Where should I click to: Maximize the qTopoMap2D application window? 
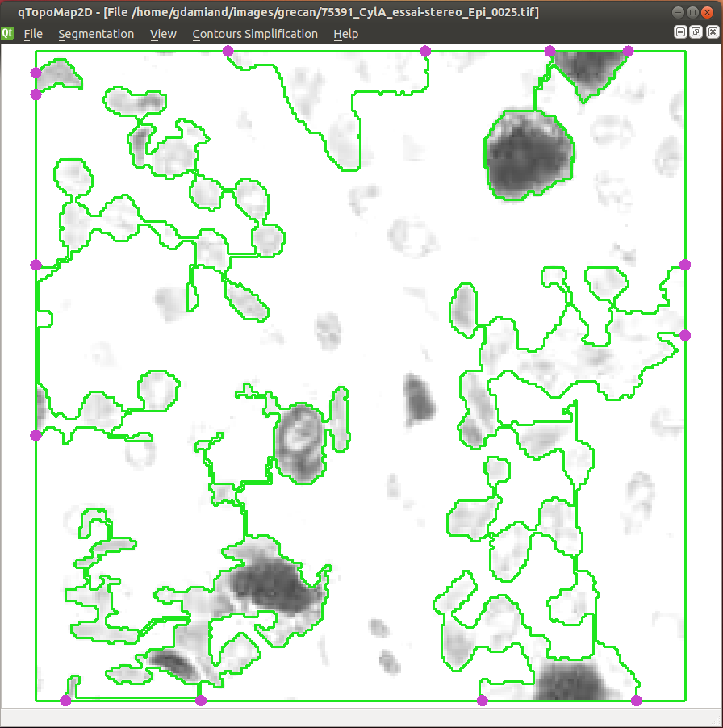[x=692, y=12]
